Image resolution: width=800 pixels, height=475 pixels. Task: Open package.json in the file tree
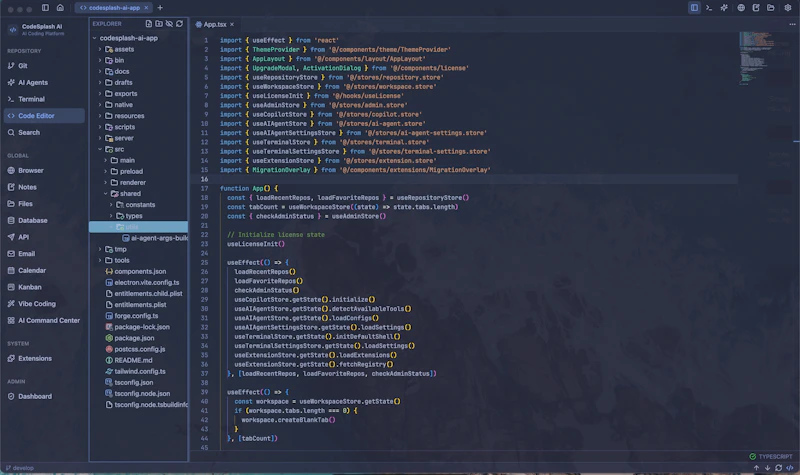coord(139,338)
